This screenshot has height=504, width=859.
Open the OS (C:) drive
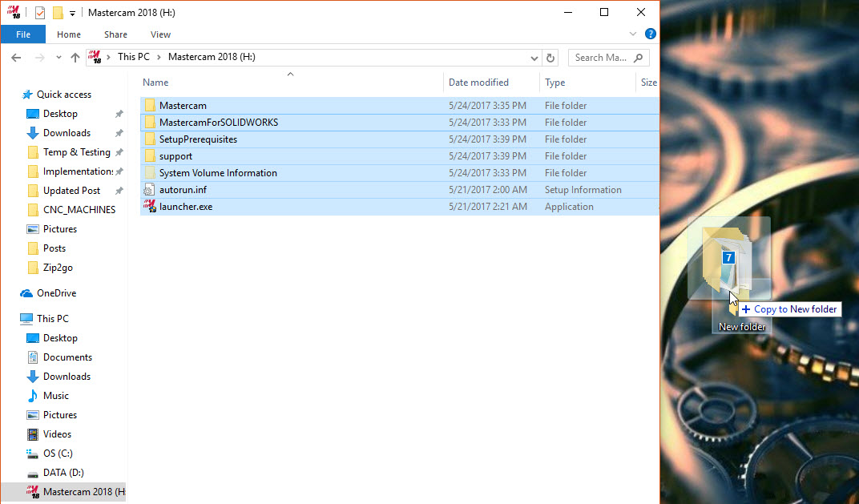58,453
